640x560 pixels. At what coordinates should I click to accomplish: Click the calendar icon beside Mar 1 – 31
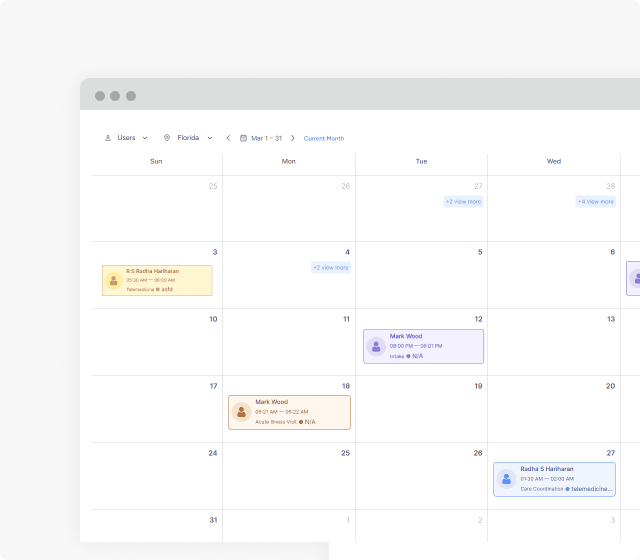(x=243, y=138)
